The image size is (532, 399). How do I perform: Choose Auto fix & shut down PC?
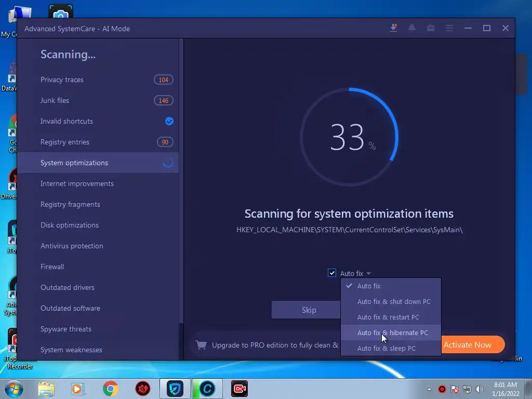coord(391,302)
